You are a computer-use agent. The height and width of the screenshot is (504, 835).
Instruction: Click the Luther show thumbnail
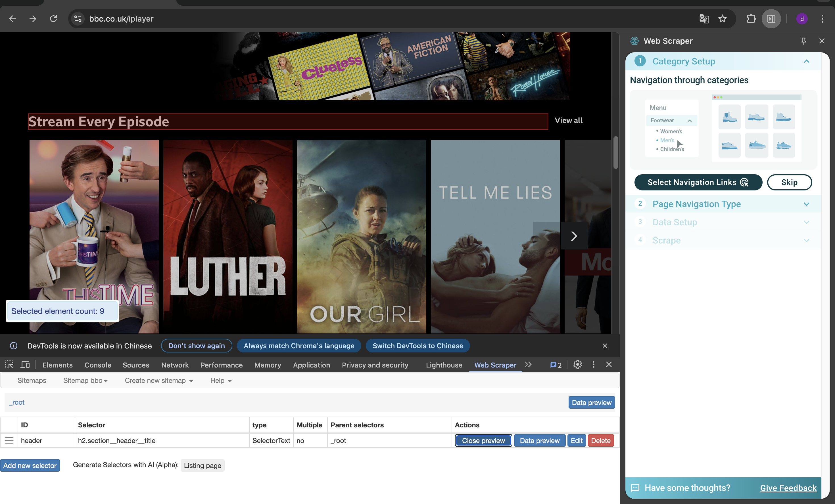tap(228, 236)
